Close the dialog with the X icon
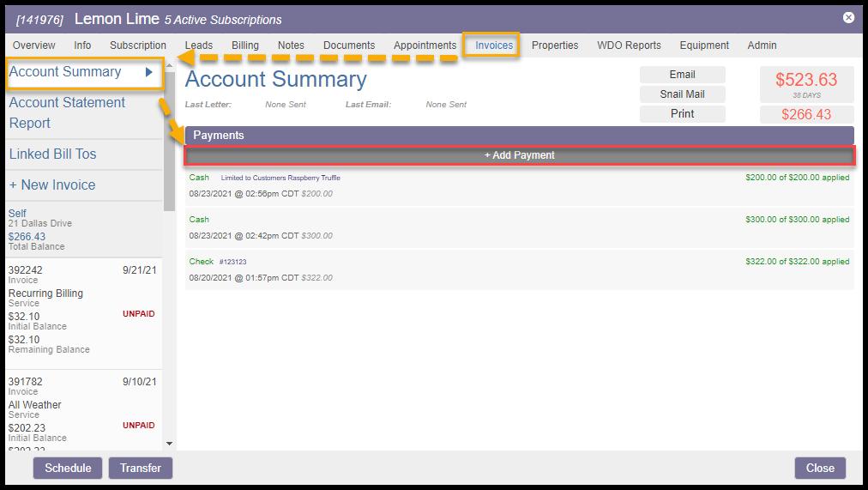The width and height of the screenshot is (868, 490). click(848, 17)
